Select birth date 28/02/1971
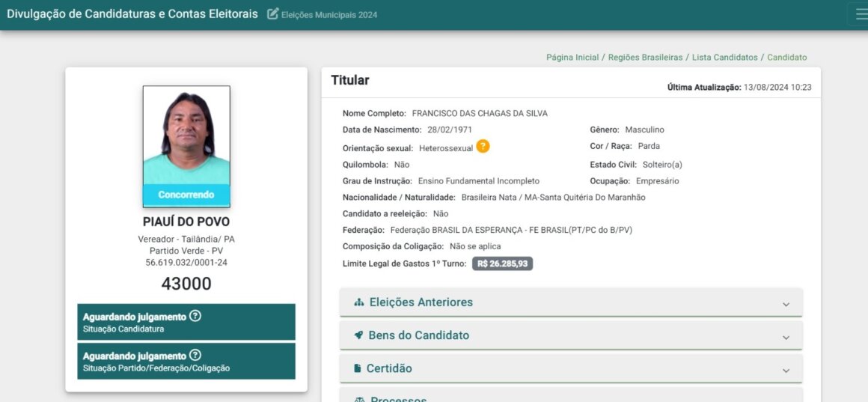The width and height of the screenshot is (868, 402). coord(448,130)
